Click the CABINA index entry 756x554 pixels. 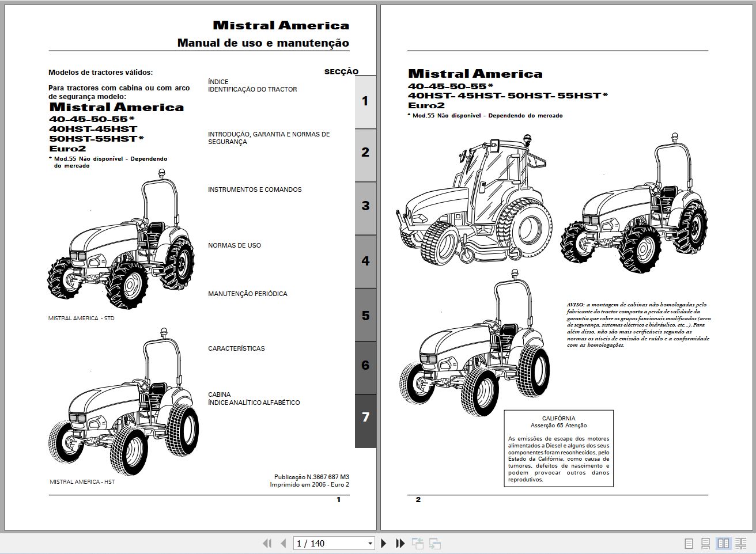coord(219,394)
